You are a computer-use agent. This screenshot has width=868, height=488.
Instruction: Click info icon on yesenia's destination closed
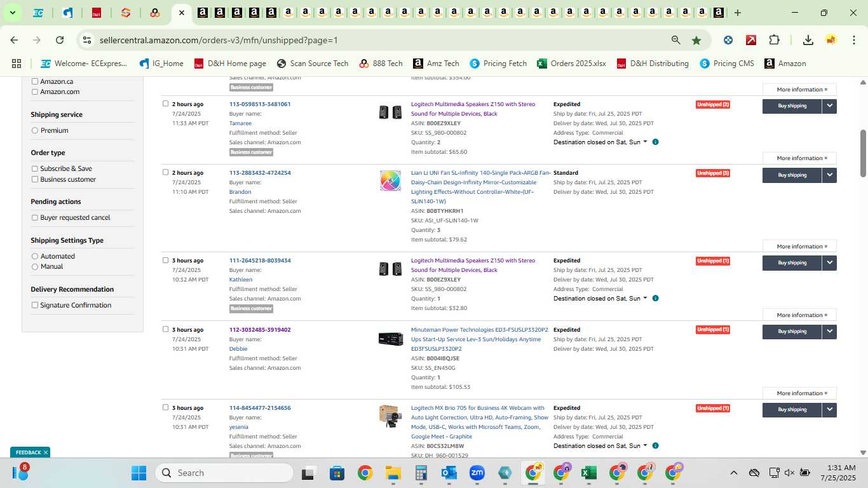(655, 446)
